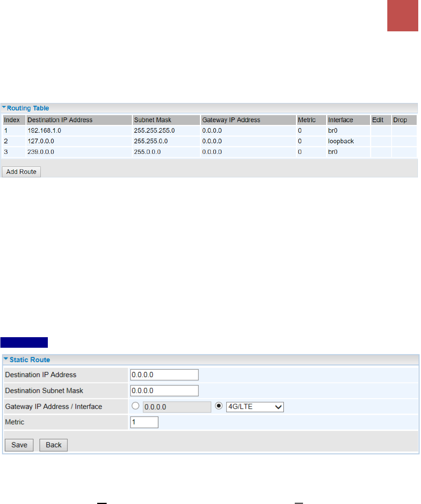This screenshot has width=421, height=504.
Task: Select the interface radio button beside 4G/LTE
Action: pos(219,406)
